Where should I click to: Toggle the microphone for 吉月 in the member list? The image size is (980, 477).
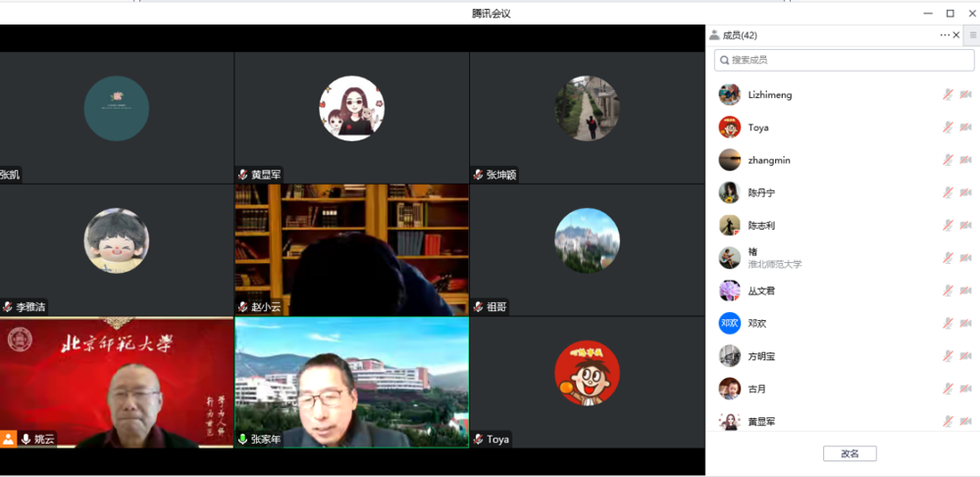click(948, 389)
